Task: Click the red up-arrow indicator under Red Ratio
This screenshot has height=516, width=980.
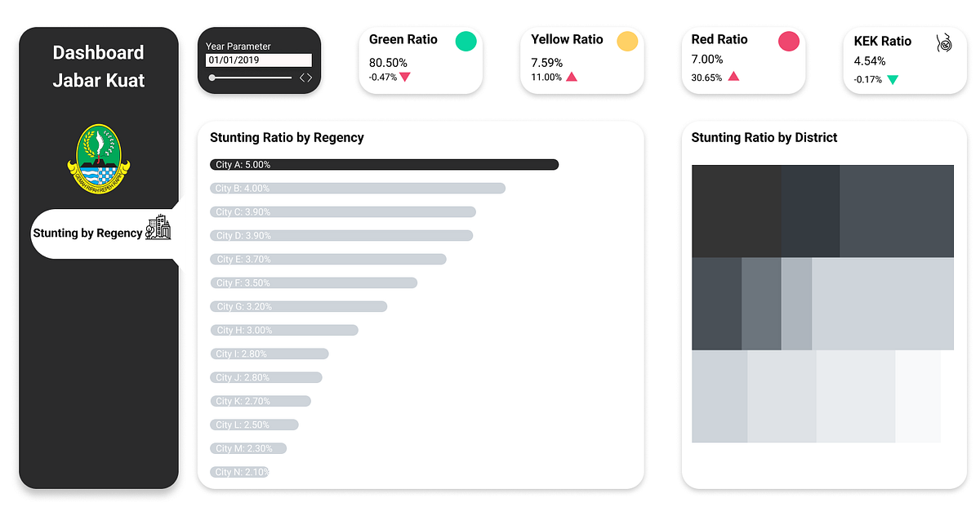Action: pyautogui.click(x=733, y=77)
